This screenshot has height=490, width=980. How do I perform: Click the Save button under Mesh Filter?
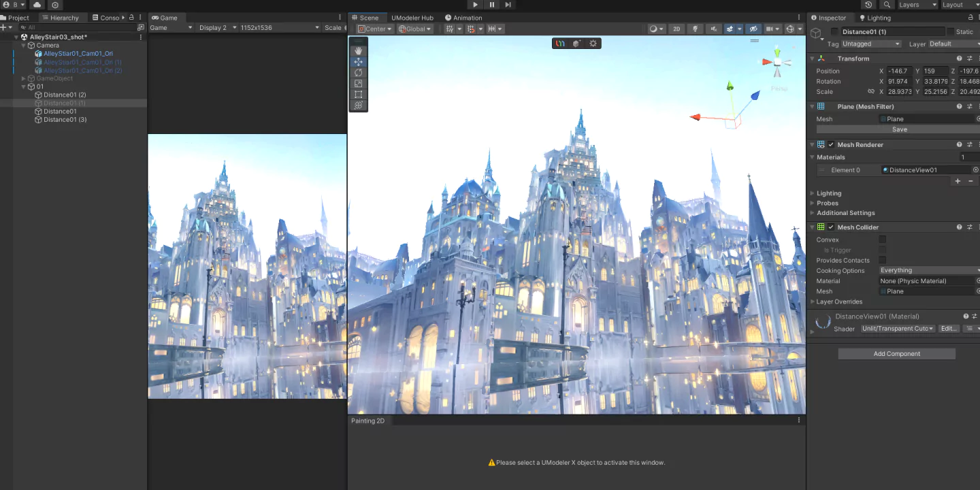click(899, 129)
